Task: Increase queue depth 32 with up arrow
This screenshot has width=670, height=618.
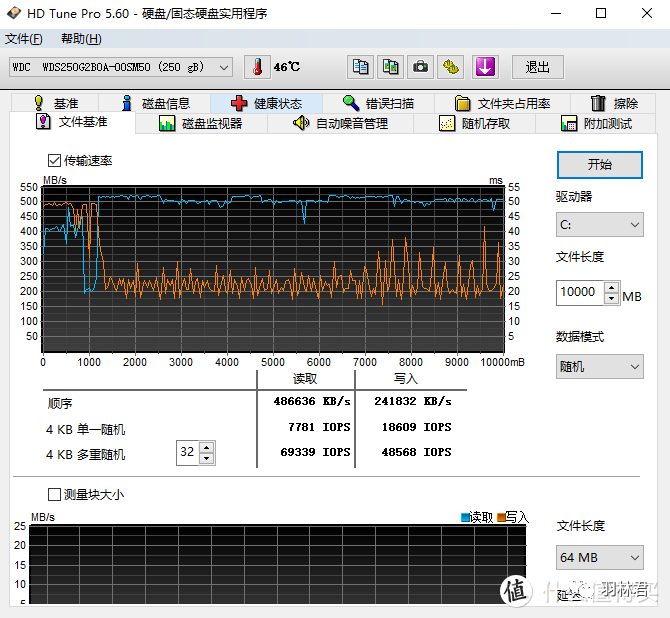Action: coord(207,447)
